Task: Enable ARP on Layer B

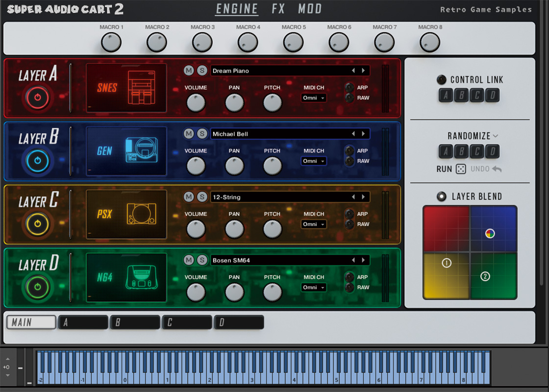Action: 349,151
